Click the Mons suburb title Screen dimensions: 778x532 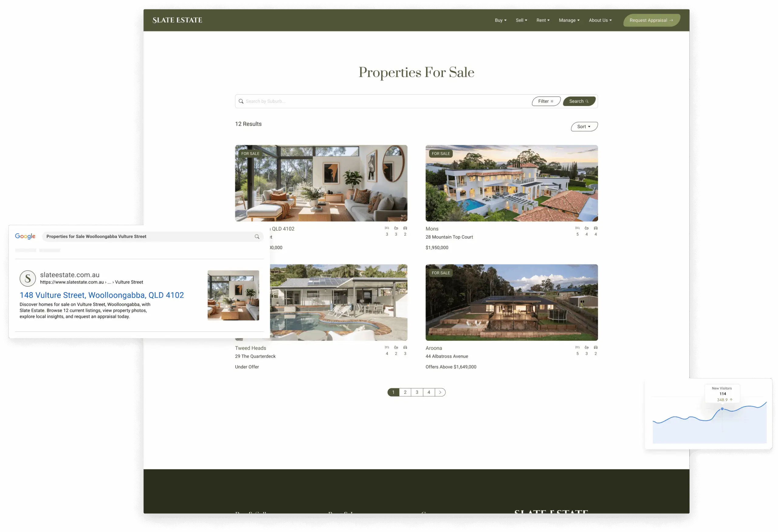coord(432,229)
